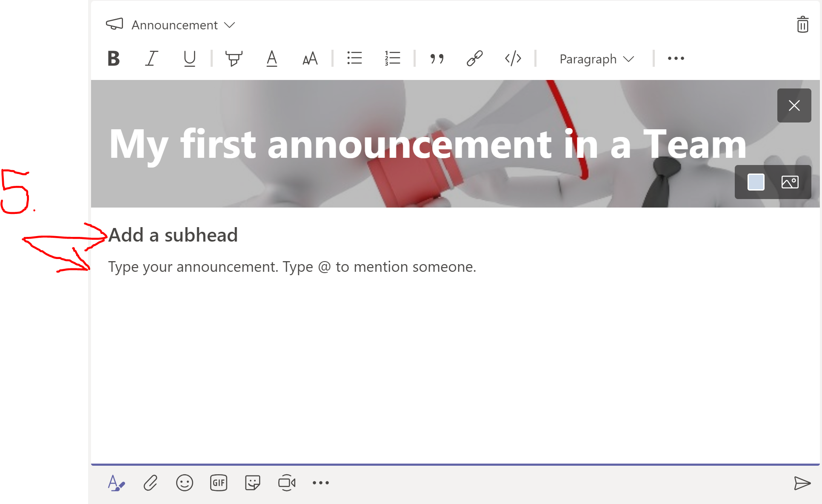822x504 pixels.
Task: Delete the draft with trash icon
Action: click(802, 25)
